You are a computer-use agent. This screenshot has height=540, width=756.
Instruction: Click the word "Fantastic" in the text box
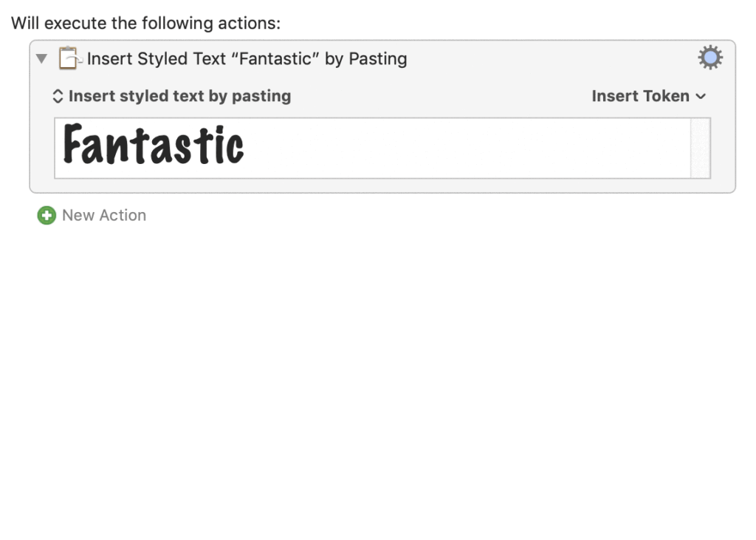click(x=154, y=146)
